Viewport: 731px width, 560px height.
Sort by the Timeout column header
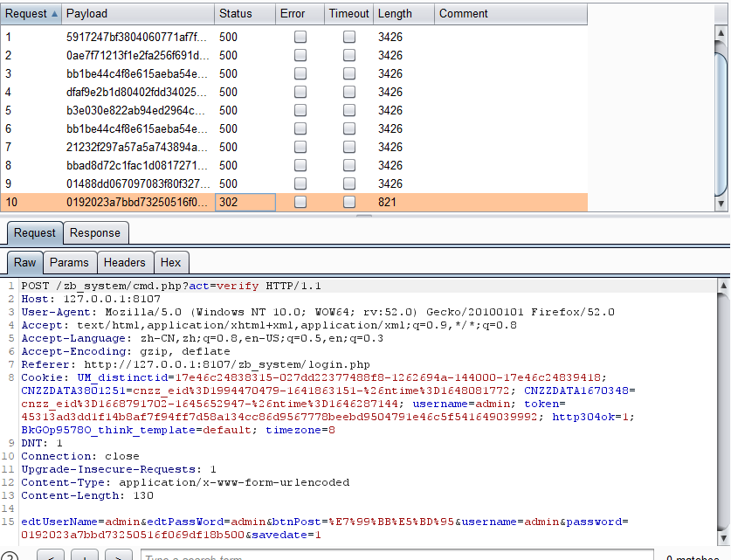pyautogui.click(x=348, y=14)
